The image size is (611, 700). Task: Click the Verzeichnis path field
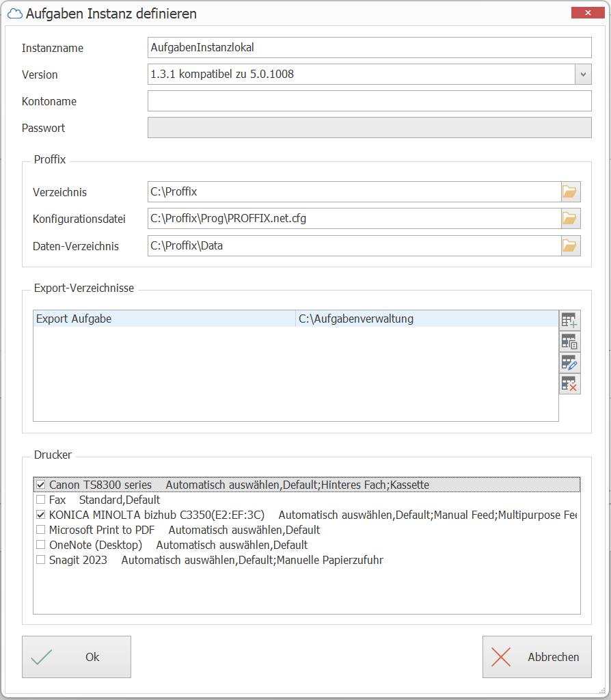tap(355, 192)
